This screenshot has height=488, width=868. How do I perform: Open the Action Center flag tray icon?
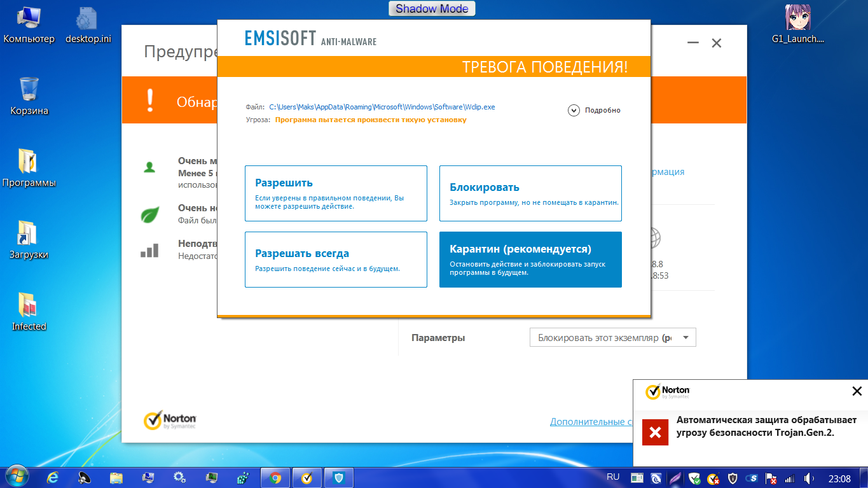point(771,478)
